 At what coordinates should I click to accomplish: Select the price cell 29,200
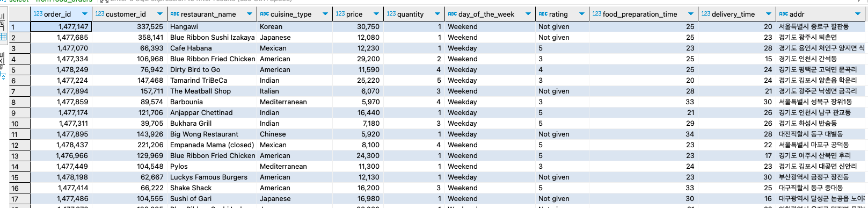[x=358, y=59]
